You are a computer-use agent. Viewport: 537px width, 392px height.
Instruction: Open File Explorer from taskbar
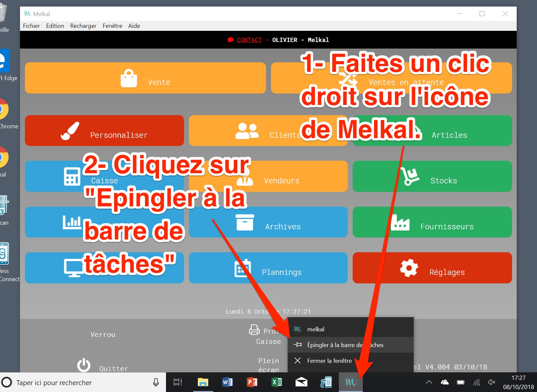point(203,382)
